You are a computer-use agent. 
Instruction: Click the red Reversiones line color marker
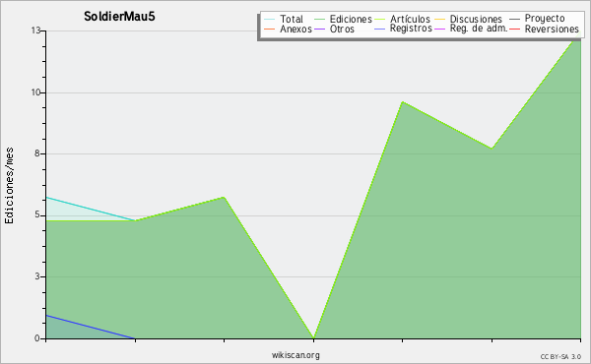pyautogui.click(x=515, y=29)
